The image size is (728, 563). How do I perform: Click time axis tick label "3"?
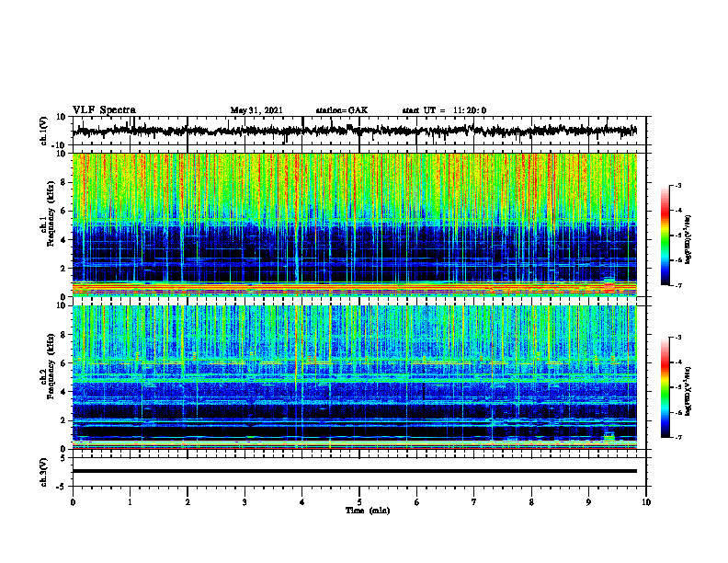point(245,502)
